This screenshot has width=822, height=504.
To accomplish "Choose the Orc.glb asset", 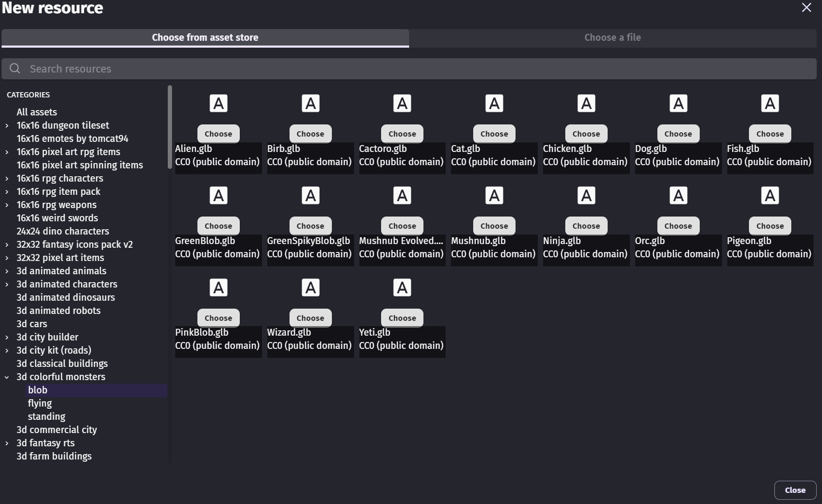I will pyautogui.click(x=678, y=226).
